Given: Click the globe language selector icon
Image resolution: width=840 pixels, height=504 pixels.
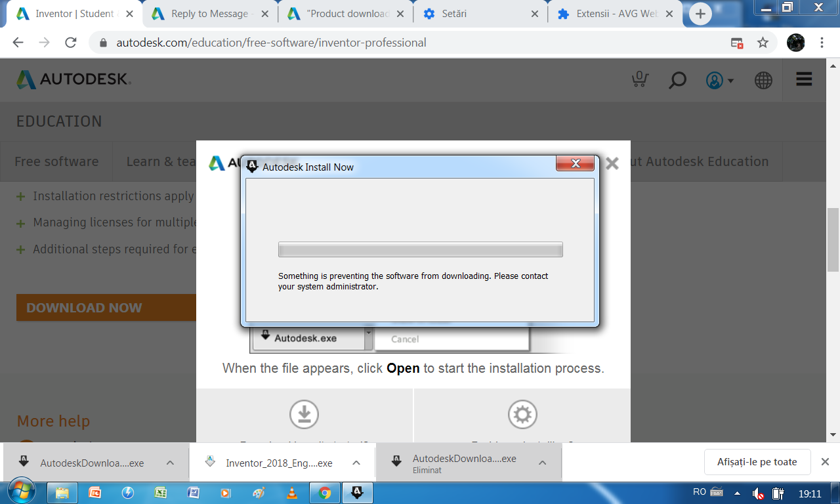Looking at the screenshot, I should [x=763, y=80].
